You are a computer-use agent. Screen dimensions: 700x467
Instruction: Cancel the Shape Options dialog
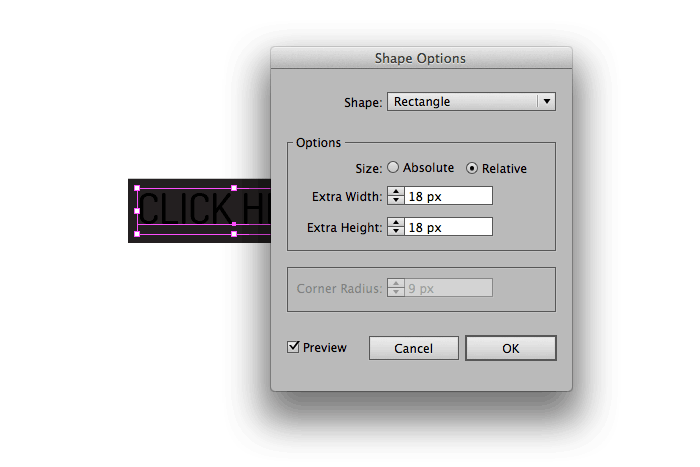[x=413, y=348]
